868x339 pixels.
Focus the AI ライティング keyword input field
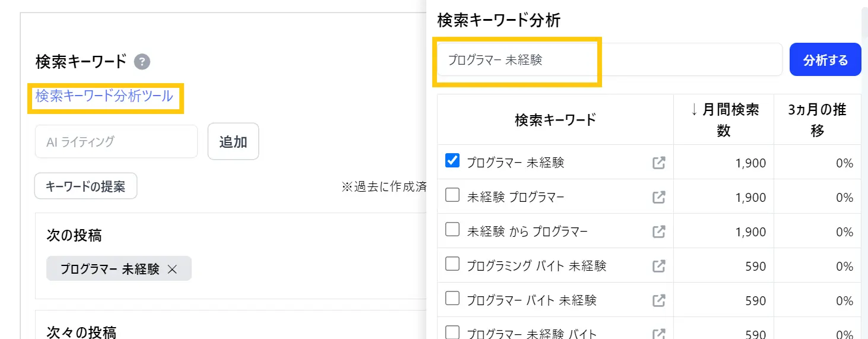[x=116, y=142]
